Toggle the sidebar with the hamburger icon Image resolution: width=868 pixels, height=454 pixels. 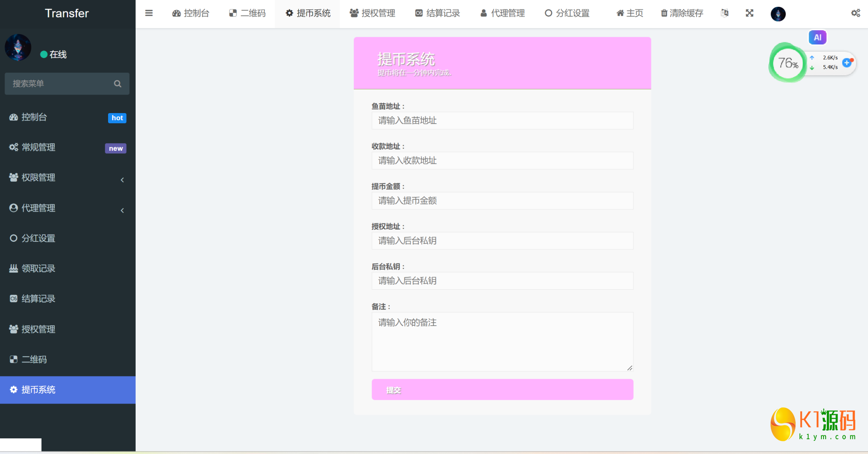tap(149, 13)
